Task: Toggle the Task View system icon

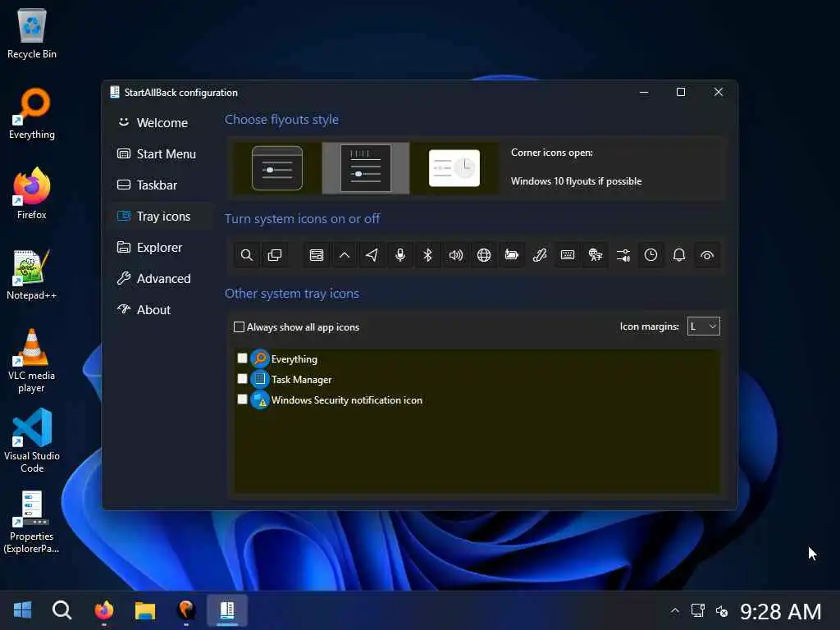Action: 274,255
